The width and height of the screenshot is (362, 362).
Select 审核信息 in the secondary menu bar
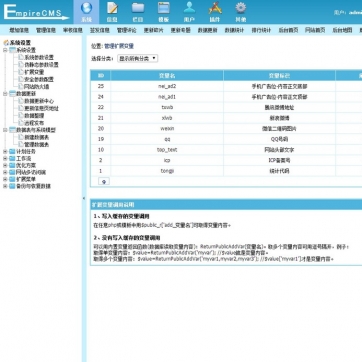[73, 30]
